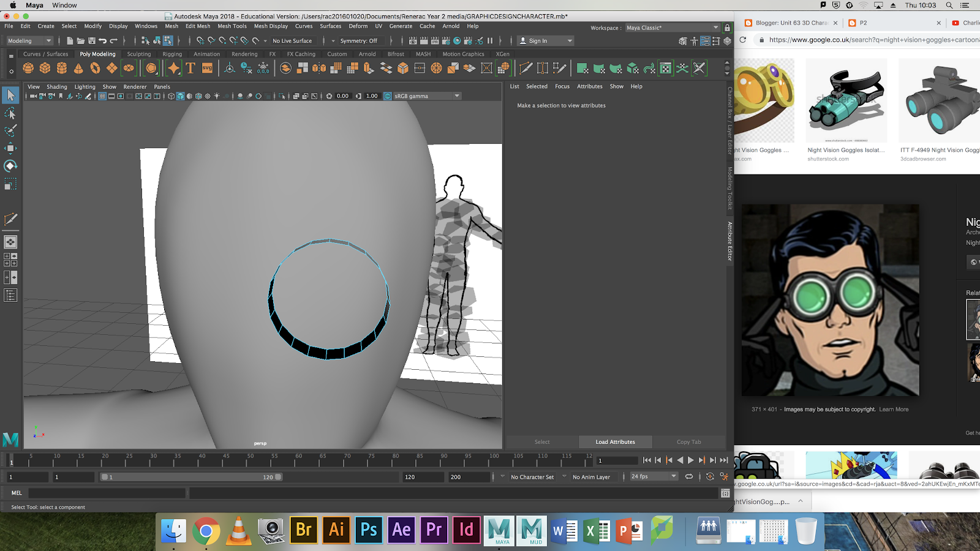Open the Script Editor icon by the command line
The image size is (980, 551).
[x=725, y=493]
